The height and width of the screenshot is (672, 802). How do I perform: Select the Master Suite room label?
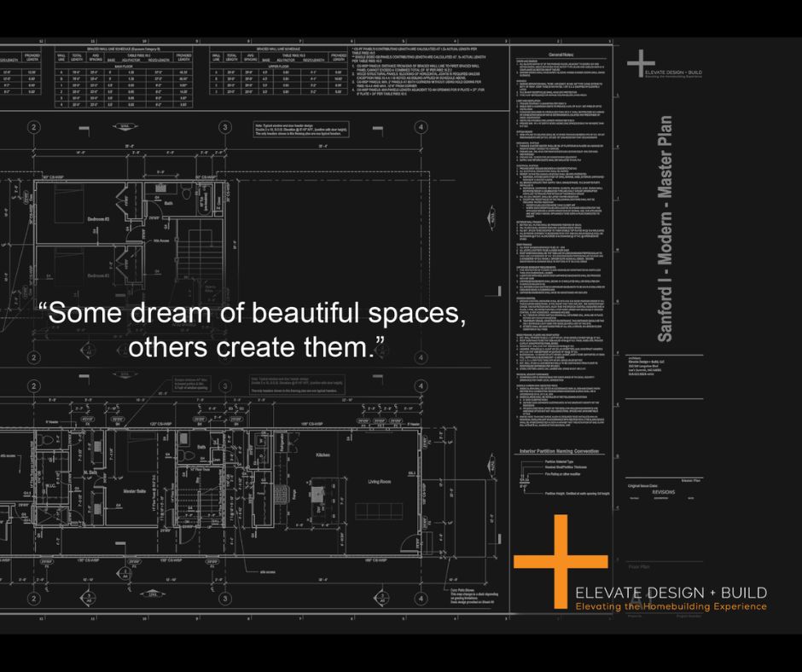tap(134, 491)
